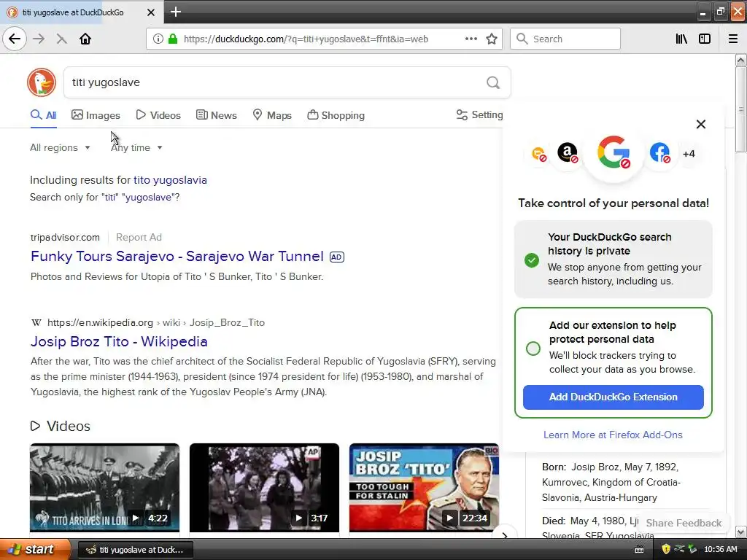
Task: Play the 3:17 AP video thumbnail
Action: click(x=264, y=488)
